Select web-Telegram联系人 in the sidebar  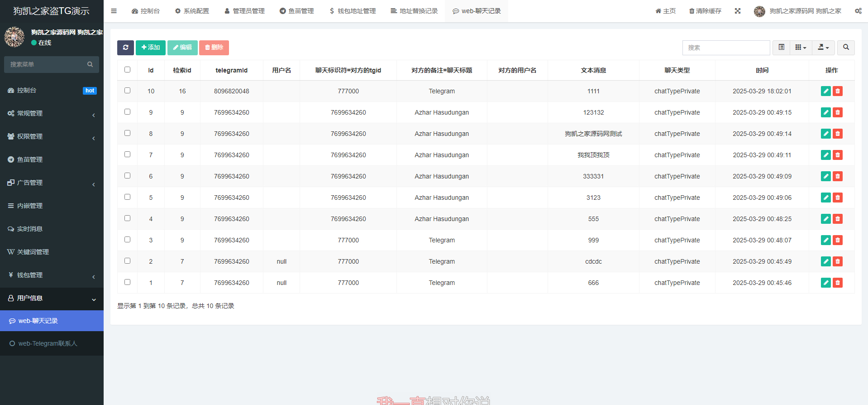[x=48, y=343]
